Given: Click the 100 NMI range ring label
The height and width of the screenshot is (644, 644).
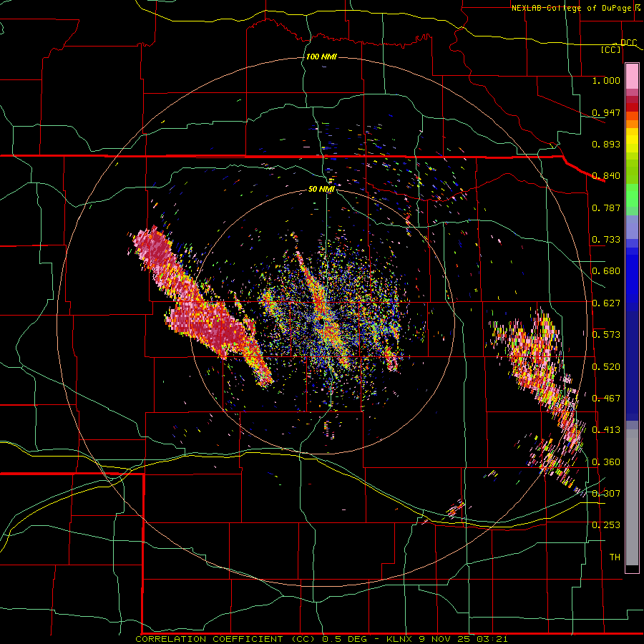Looking at the screenshot, I should coord(321,57).
